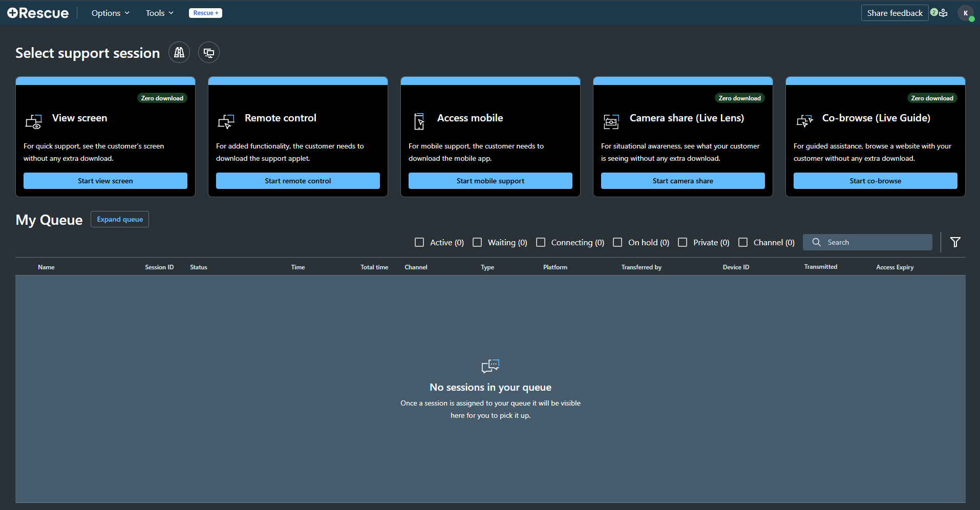The image size is (980, 510).
Task: Click the Remote control card title
Action: click(281, 118)
